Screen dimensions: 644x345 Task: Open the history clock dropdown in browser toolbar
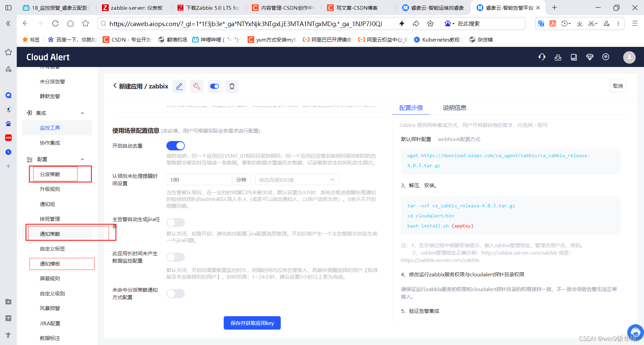566,23
